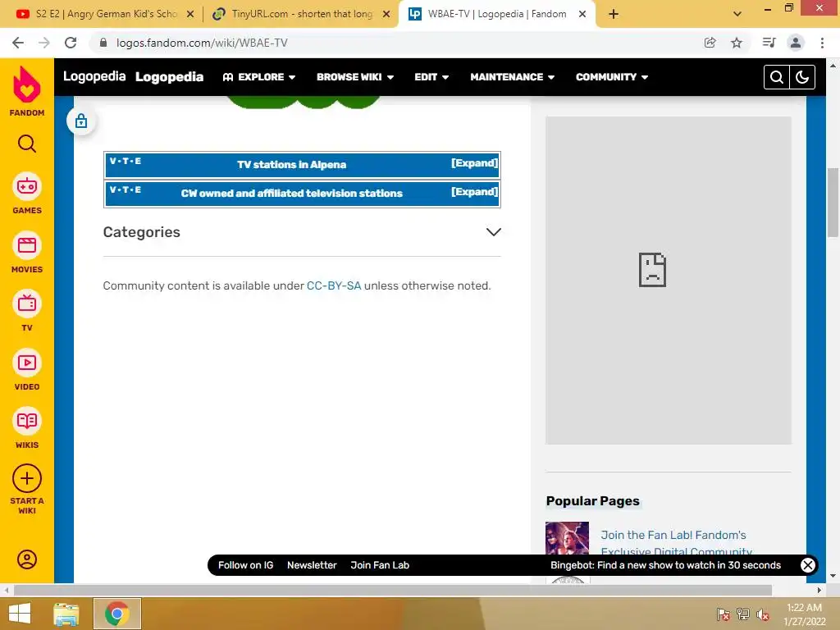Open the Windows Start button

point(20,614)
